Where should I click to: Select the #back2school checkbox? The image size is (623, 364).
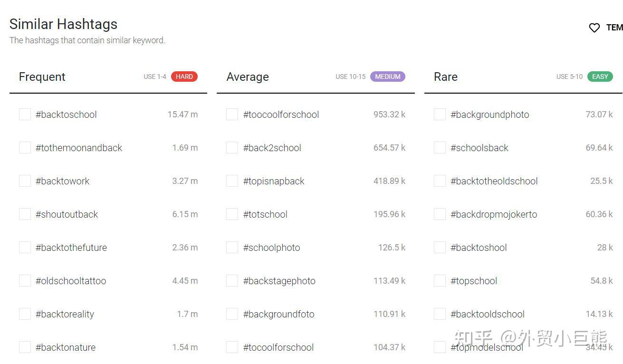232,147
